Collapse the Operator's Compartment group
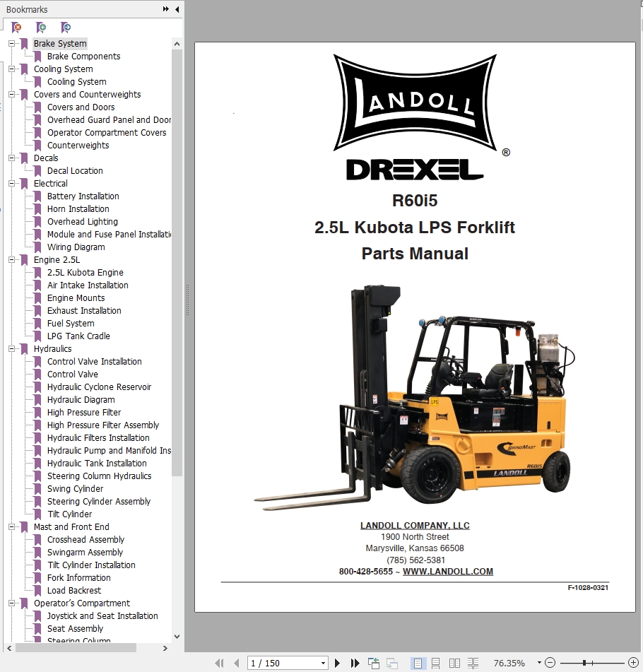The height and width of the screenshot is (672, 643). click(11, 603)
